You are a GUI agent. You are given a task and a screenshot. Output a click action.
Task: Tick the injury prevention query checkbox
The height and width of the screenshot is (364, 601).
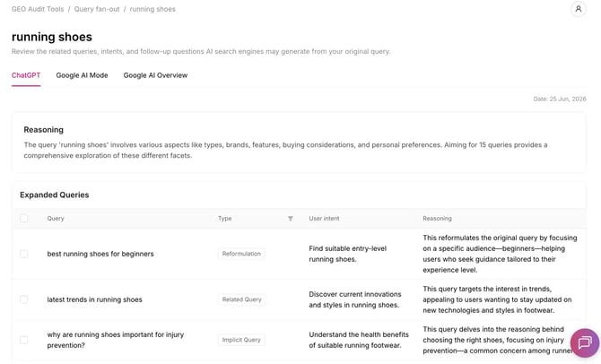click(23, 340)
